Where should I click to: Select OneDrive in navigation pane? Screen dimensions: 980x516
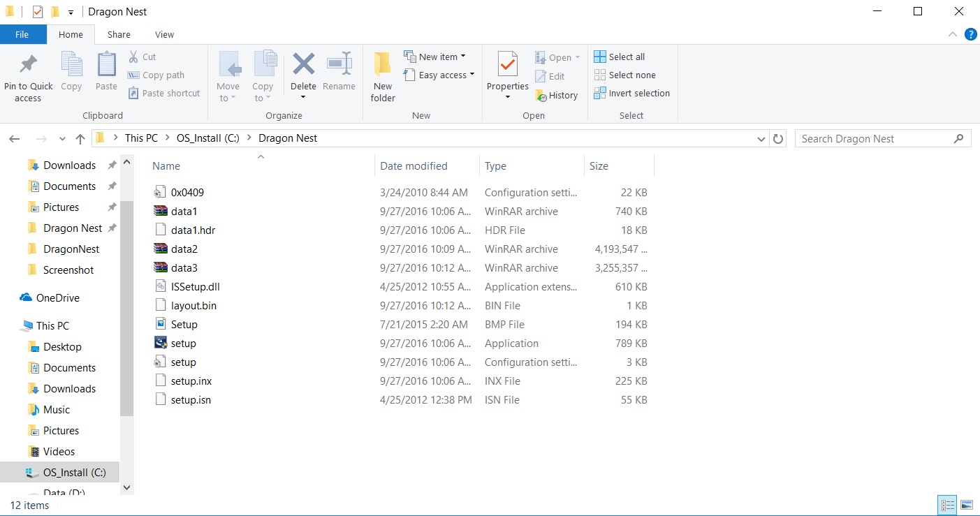(49, 297)
